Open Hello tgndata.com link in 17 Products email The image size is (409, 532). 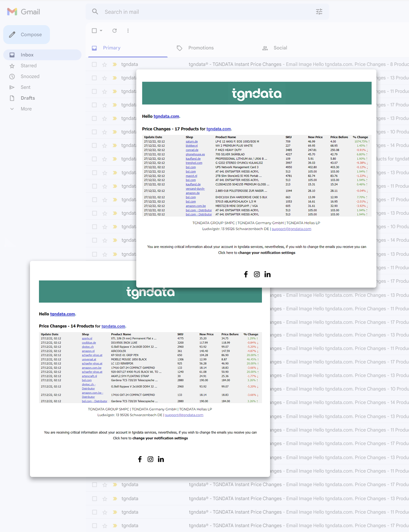(x=166, y=116)
